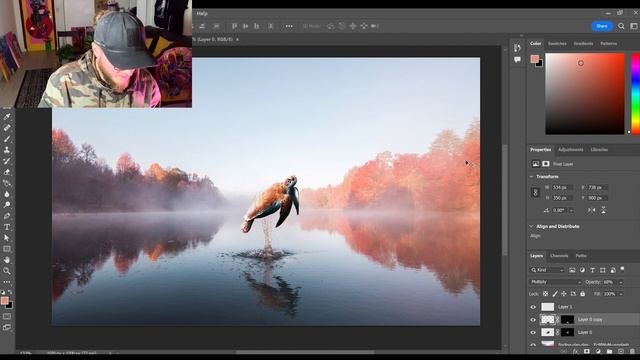640x360 pixels.
Task: Switch to the Patterns tab
Action: (x=609, y=44)
